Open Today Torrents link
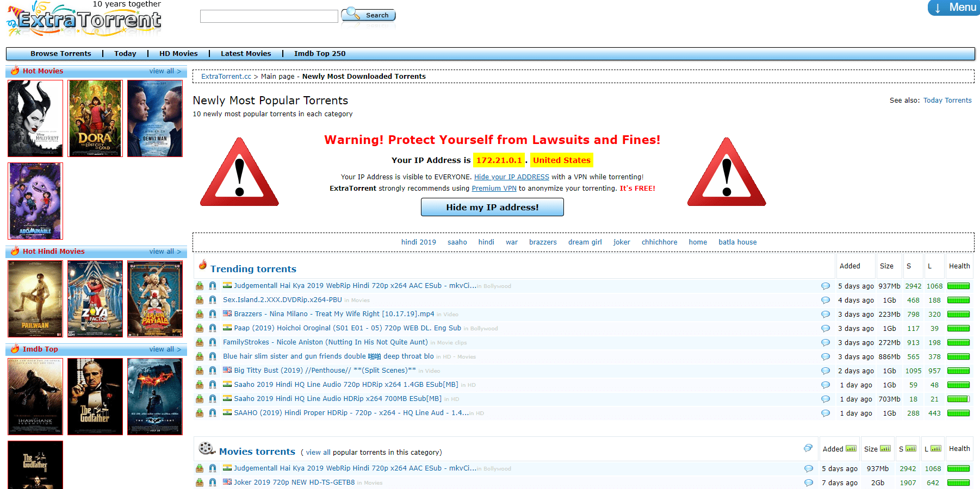Viewport: 980px width, 489px height. click(x=947, y=101)
